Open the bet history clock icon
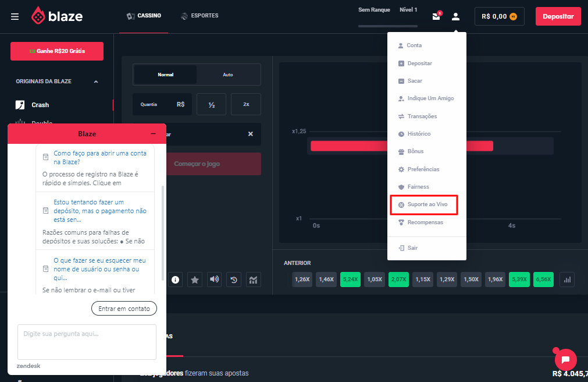Image resolution: width=588 pixels, height=382 pixels. click(x=234, y=280)
